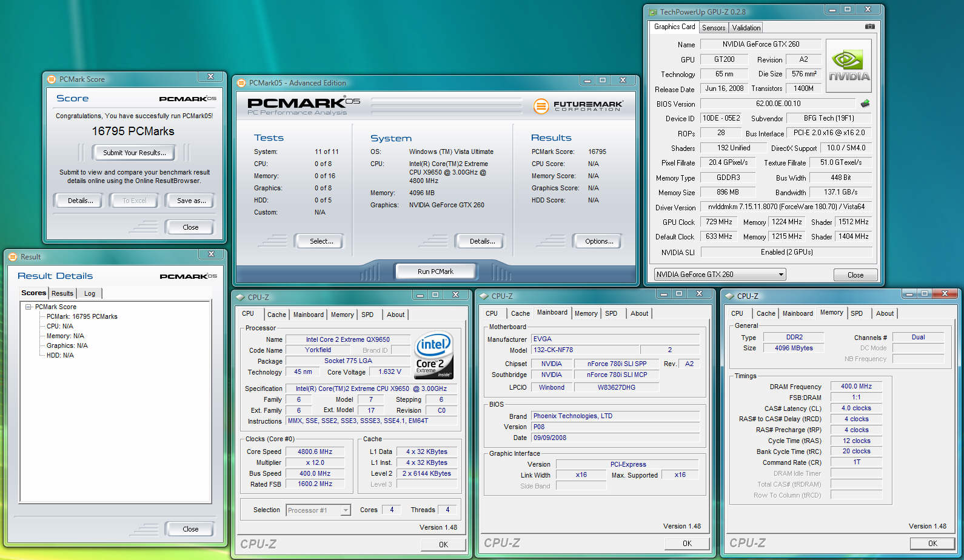Select the Graphics Card tab in GPU-Z
964x560 pixels.
pyautogui.click(x=674, y=27)
